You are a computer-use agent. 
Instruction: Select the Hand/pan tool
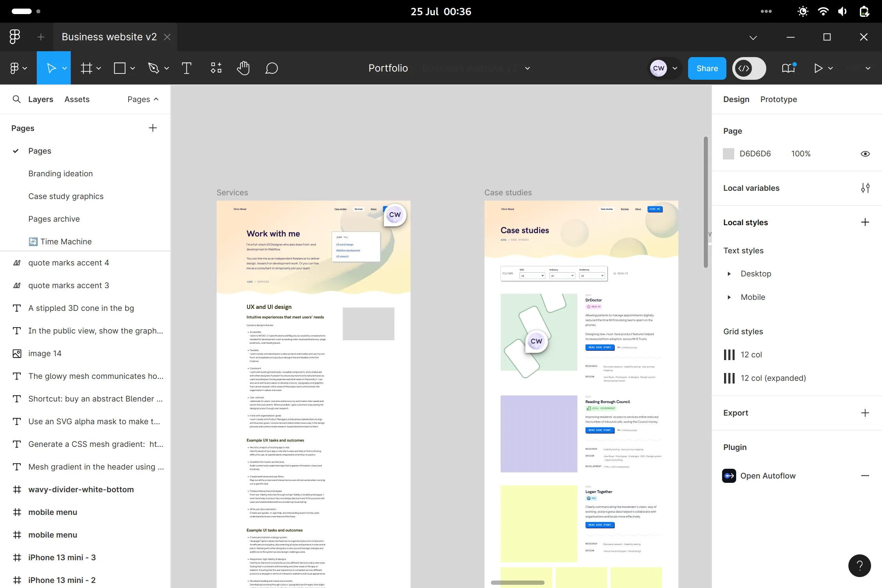(244, 68)
